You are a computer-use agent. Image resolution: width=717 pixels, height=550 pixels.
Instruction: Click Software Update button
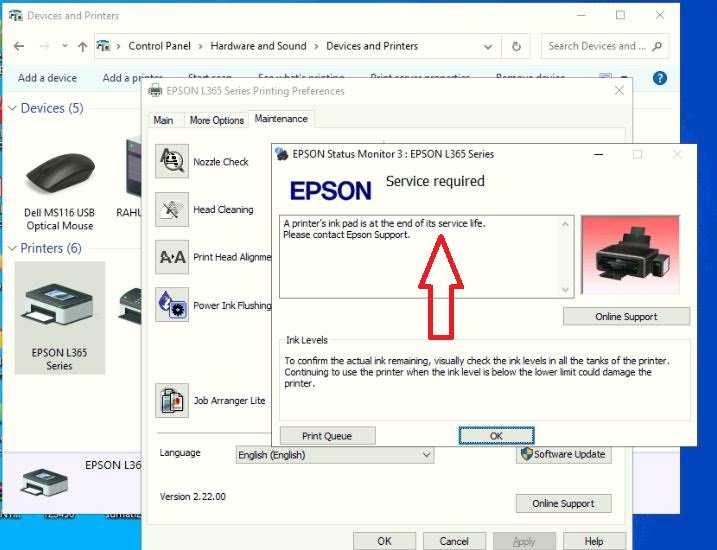point(563,454)
